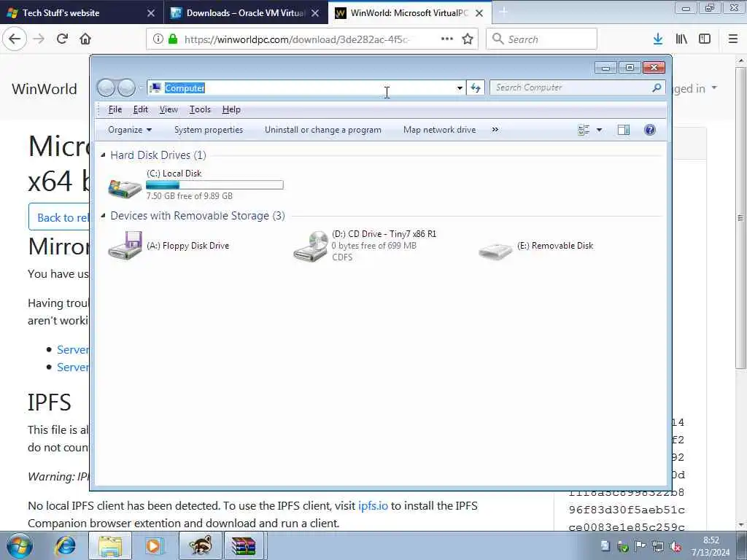Click the WinRAR taskbar icon
Viewport: 747px width, 560px height.
pyautogui.click(x=244, y=545)
